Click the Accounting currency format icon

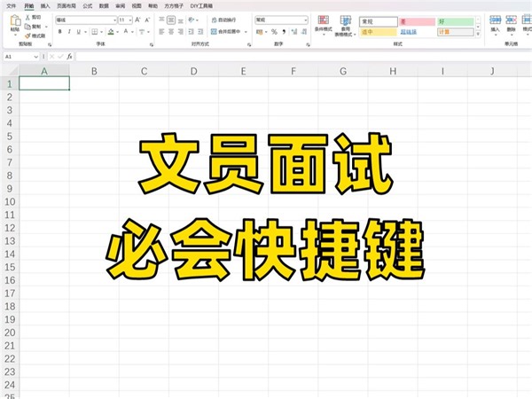pyautogui.click(x=260, y=32)
